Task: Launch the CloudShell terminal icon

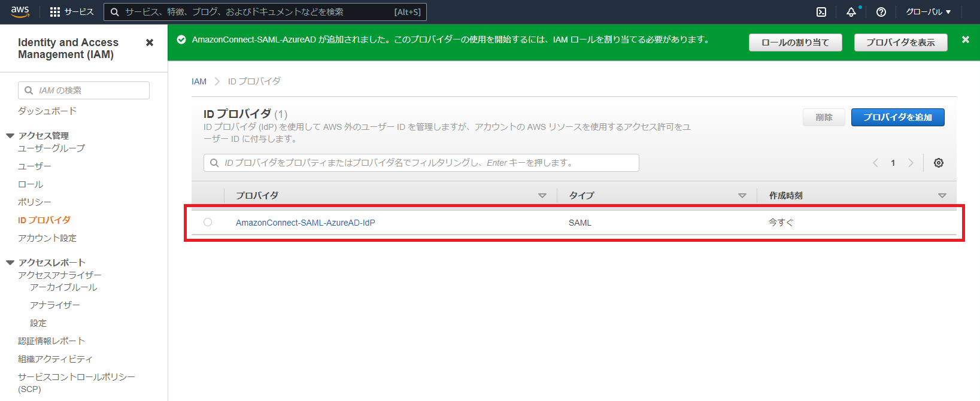Action: (821, 12)
